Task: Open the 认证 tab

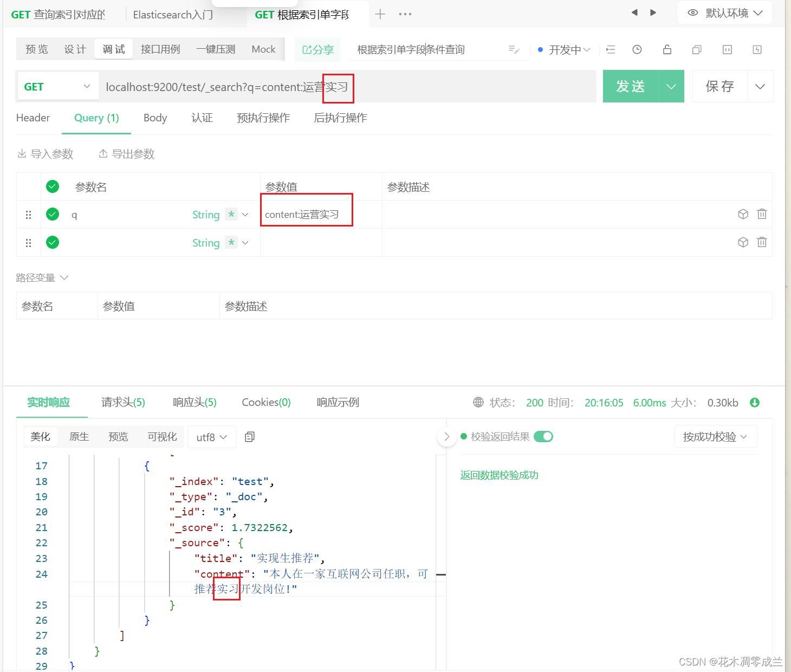Action: [202, 118]
